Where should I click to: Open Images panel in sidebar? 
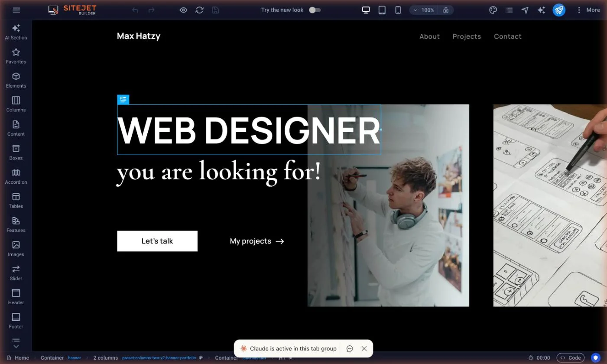point(16,249)
